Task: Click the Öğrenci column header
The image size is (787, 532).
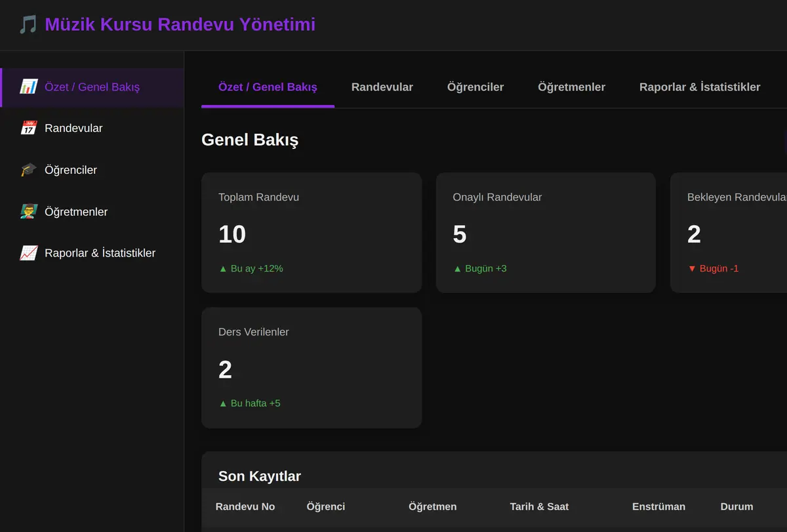Action: coord(326,506)
